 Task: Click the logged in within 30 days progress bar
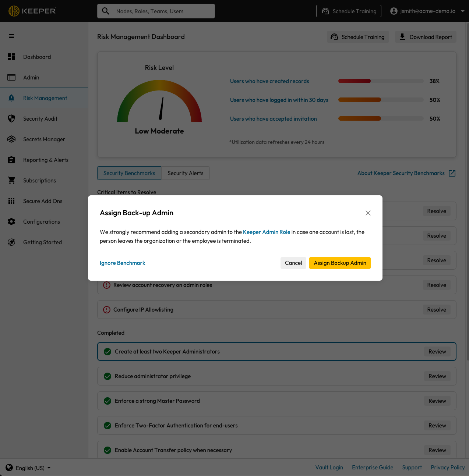click(381, 100)
